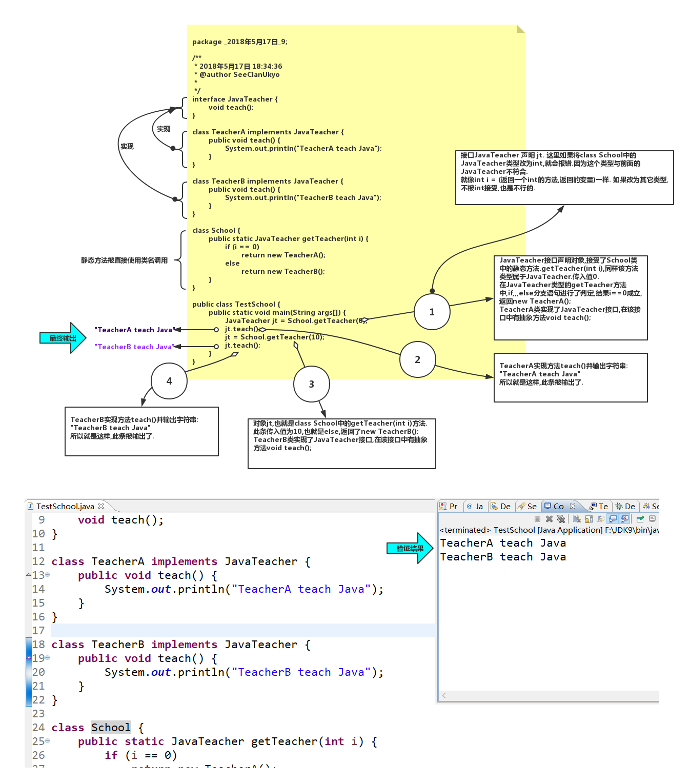Collapse the fold marker at line 19
Viewport: 690px width, 784px height.
pos(48,658)
